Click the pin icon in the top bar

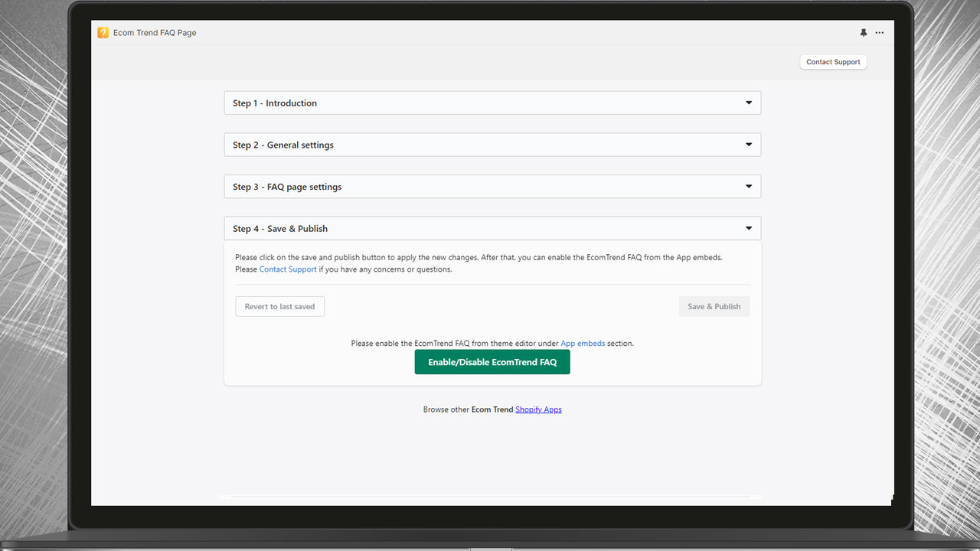pos(864,32)
